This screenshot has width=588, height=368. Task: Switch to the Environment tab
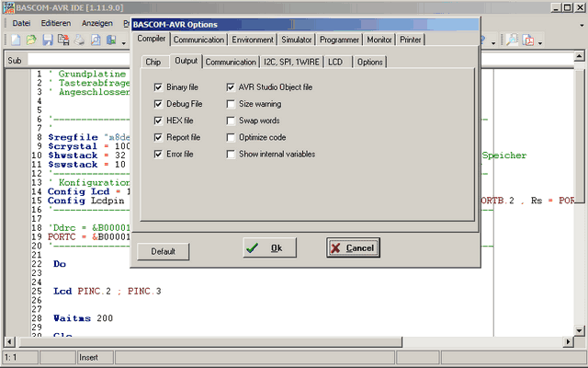(253, 40)
